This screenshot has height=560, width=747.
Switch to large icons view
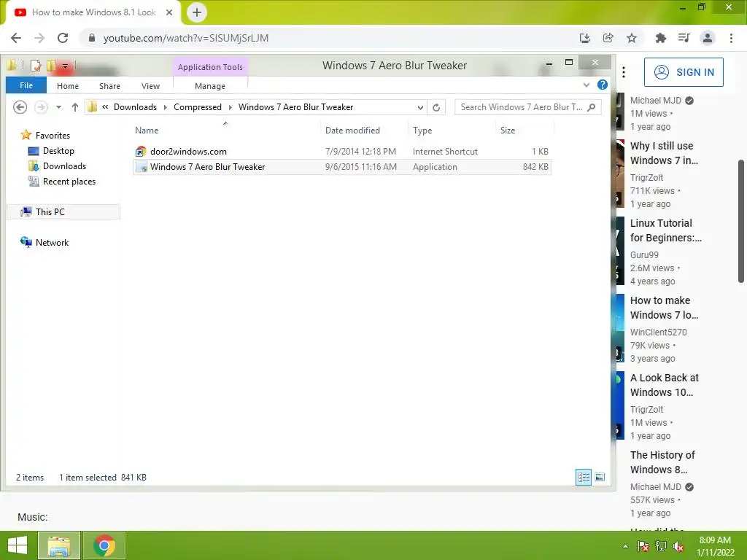click(x=600, y=477)
